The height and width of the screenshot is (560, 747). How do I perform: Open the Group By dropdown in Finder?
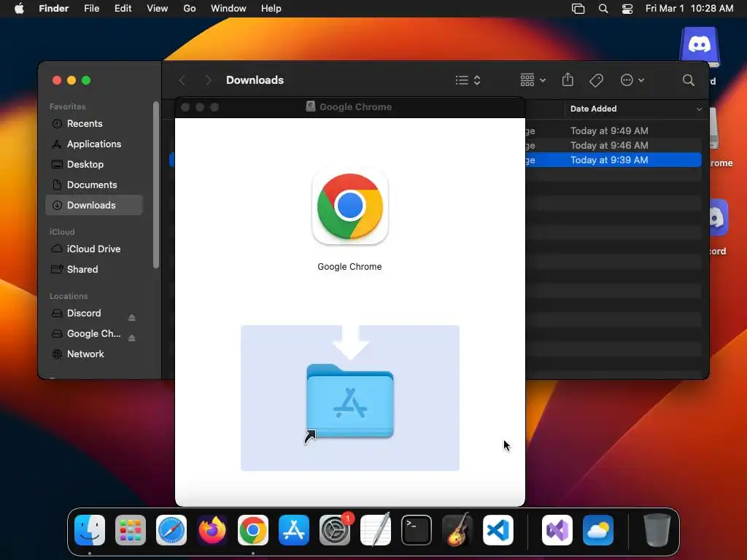533,80
